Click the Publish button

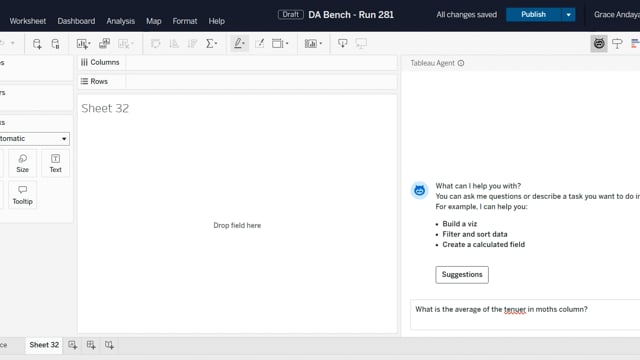pos(533,15)
